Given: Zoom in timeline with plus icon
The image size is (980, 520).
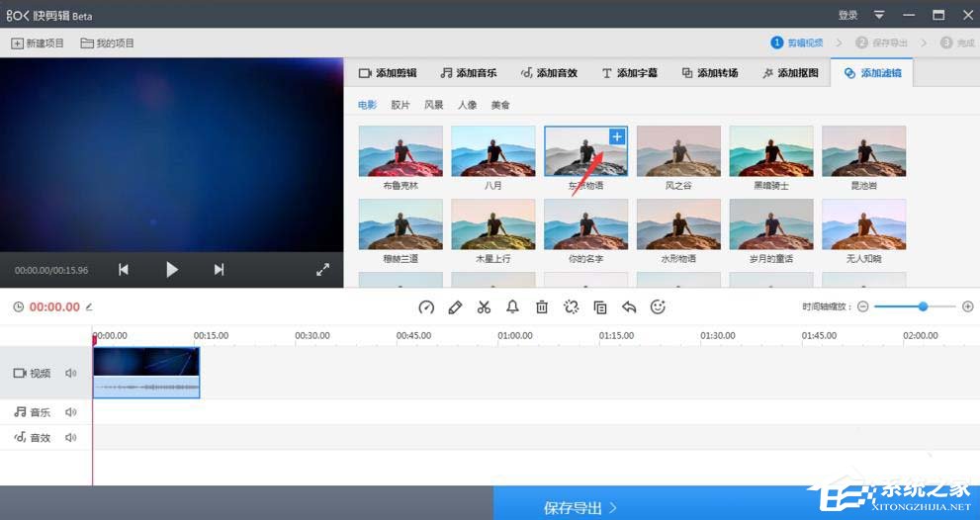Looking at the screenshot, I should click(967, 306).
